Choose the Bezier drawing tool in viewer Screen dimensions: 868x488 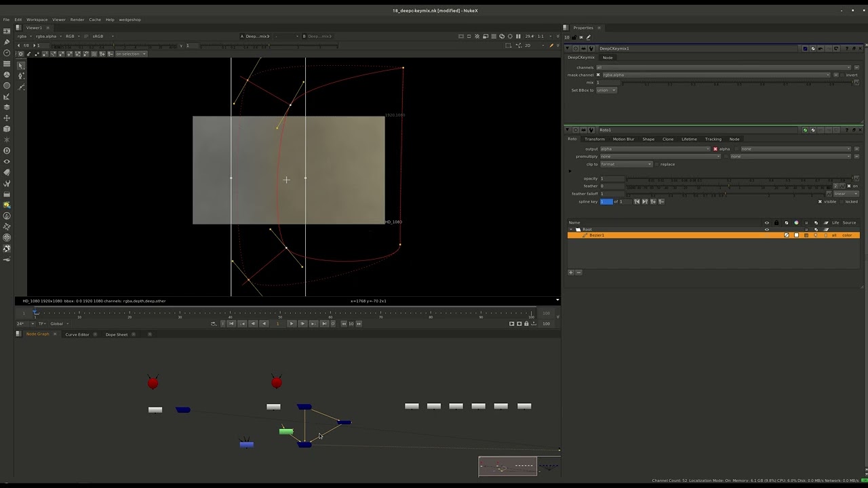tap(21, 76)
